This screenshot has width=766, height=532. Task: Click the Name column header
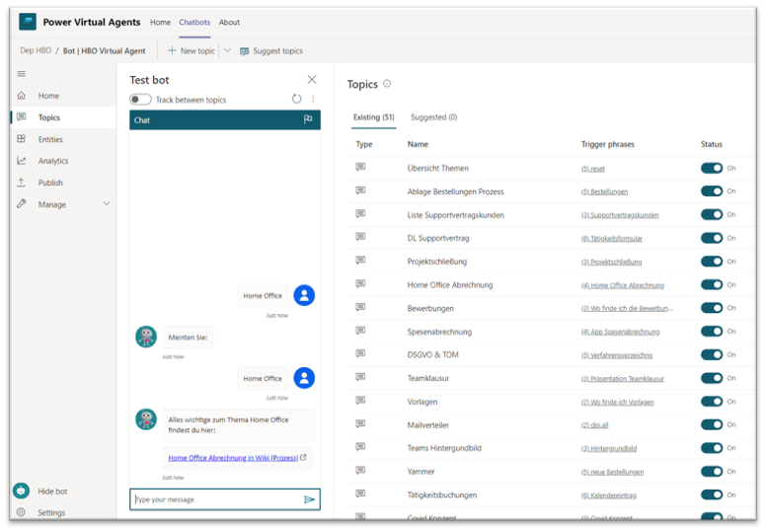coord(418,144)
